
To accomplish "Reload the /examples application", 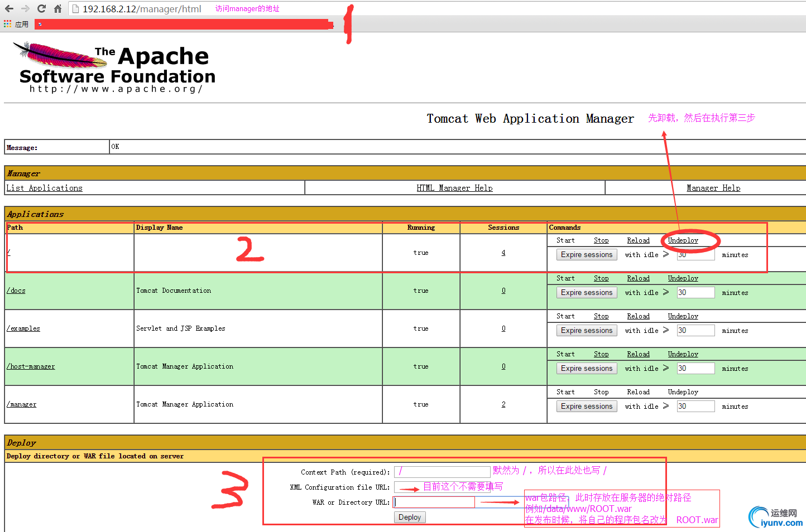I will 638,316.
